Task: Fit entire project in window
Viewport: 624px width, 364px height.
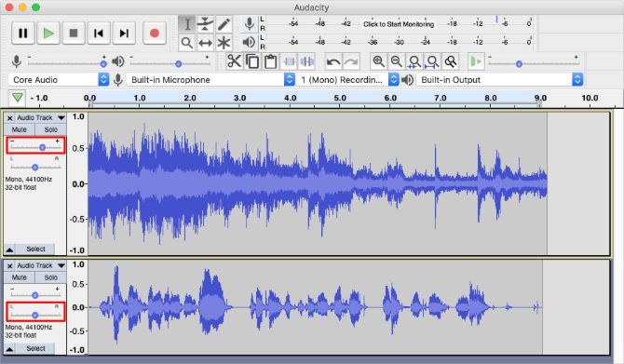Action: pos(432,61)
